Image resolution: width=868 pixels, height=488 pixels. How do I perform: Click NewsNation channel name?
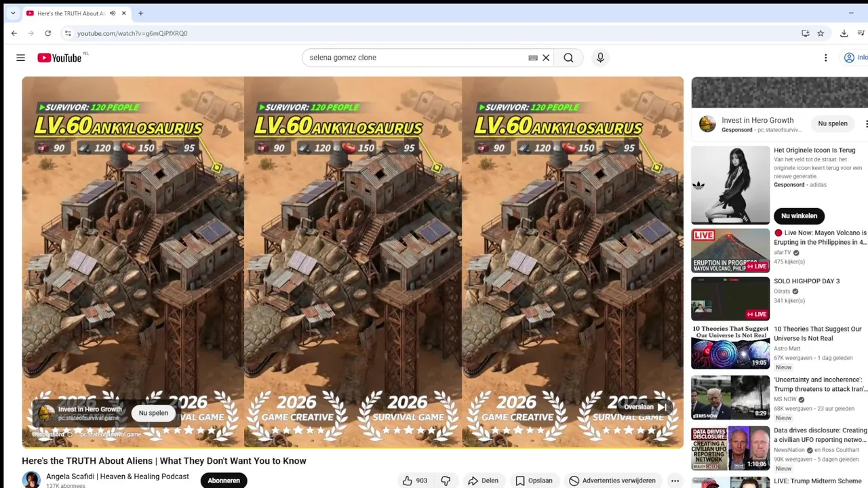789,450
